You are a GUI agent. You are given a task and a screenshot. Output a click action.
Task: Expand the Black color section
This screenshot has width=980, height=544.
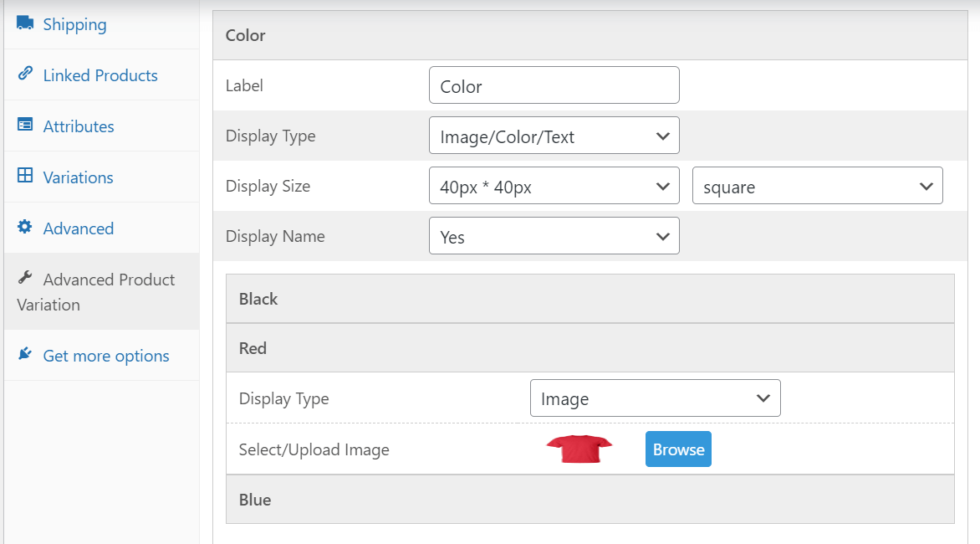(590, 299)
